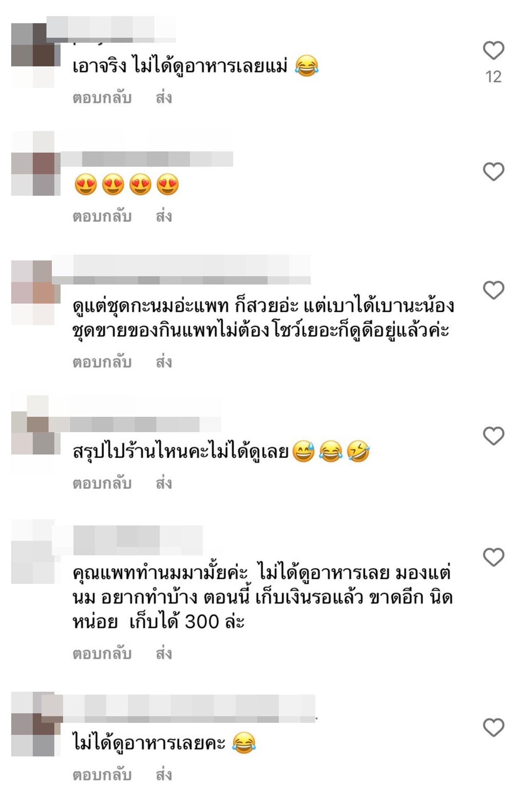531x812 pixels.
Task: Open blurred username above 'ไม่ได้ดูอาหารเลยคะ' comment
Action: click(189, 709)
